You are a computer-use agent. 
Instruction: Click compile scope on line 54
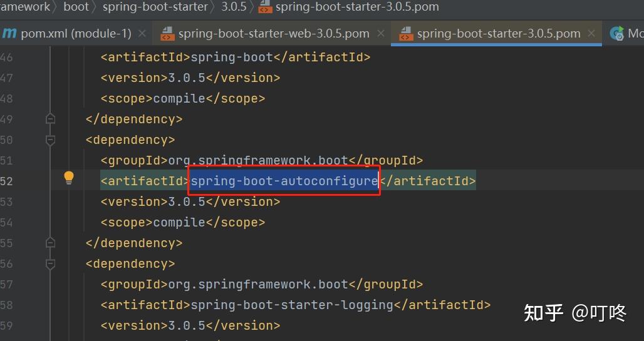[179, 222]
